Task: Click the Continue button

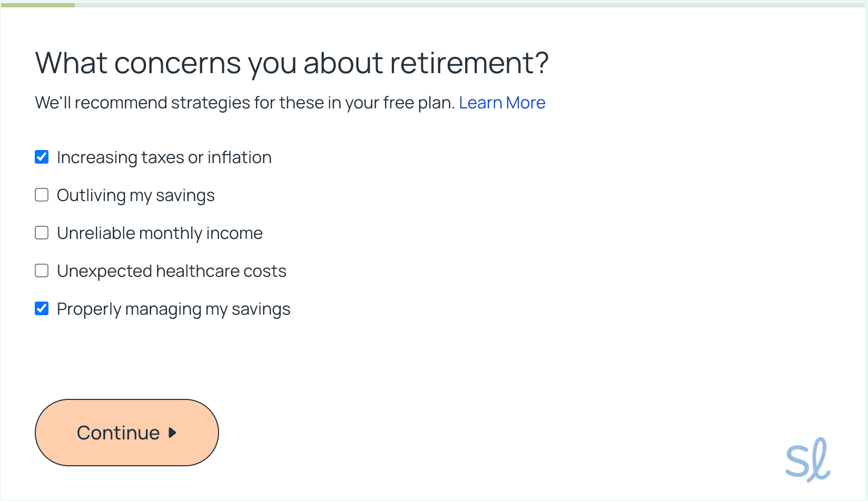Action: pyautogui.click(x=126, y=433)
